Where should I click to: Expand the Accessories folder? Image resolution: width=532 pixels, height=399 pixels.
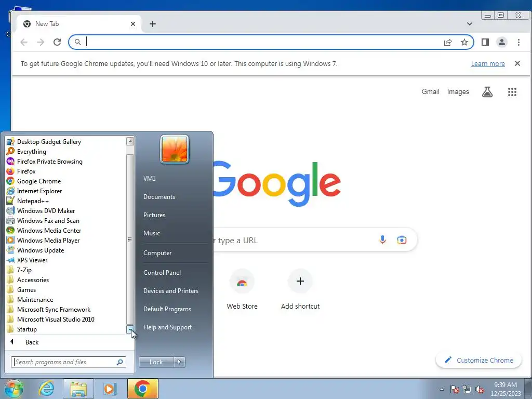click(x=65, y=280)
